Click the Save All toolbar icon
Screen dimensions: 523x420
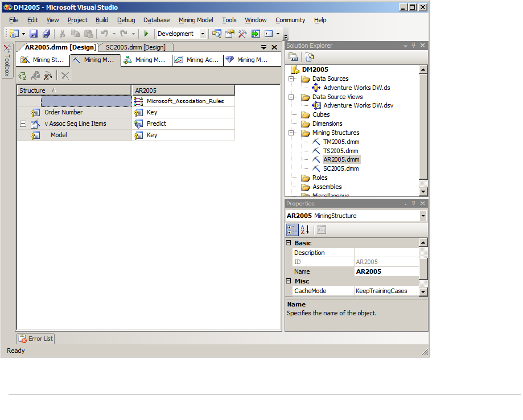click(x=46, y=34)
